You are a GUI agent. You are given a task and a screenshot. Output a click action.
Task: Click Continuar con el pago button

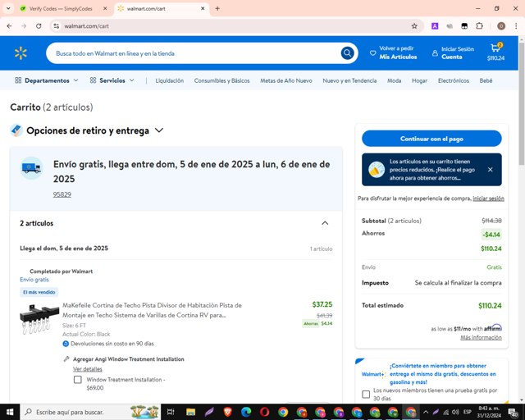coord(431,139)
